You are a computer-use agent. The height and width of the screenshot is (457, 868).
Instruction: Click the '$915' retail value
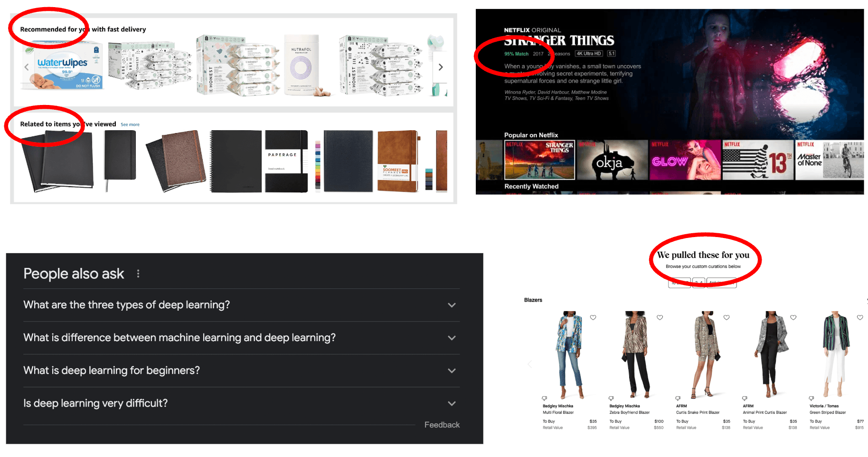tap(859, 428)
